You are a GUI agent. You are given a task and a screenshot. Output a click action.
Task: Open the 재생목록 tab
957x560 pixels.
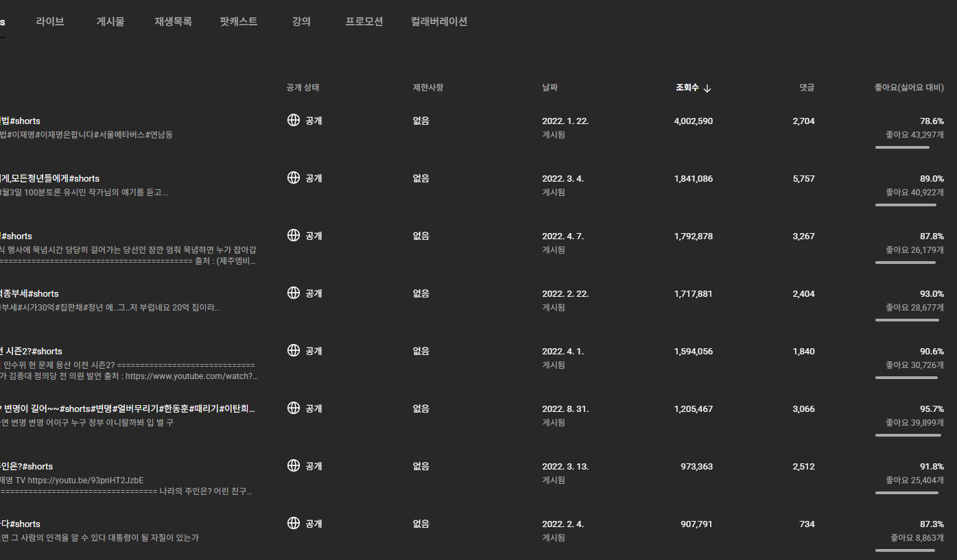173,21
